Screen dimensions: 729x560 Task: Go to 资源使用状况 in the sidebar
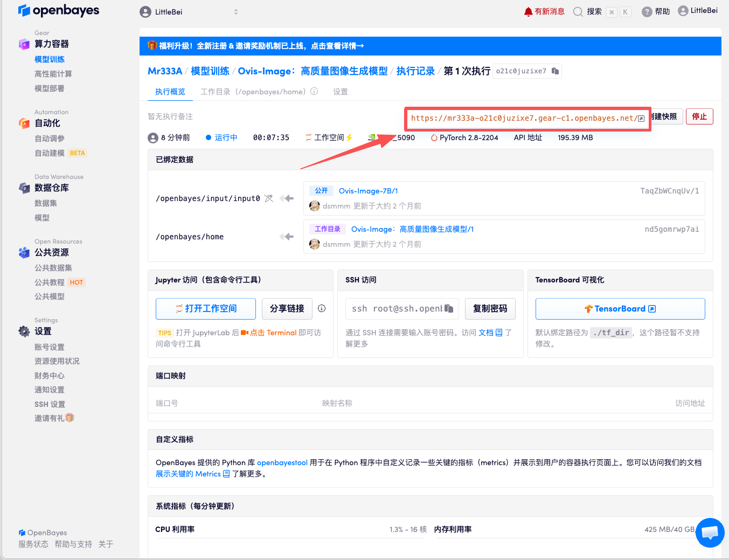click(x=57, y=361)
